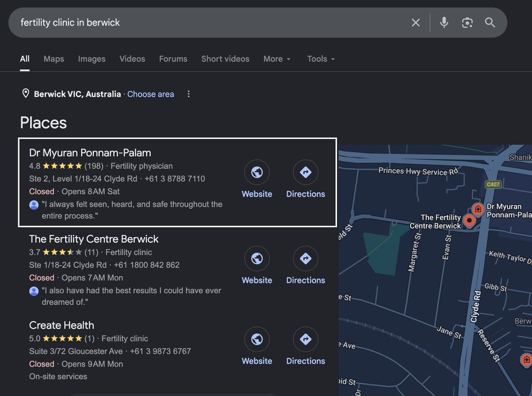Image resolution: width=532 pixels, height=396 pixels.
Task: Open the Dr Myuran Ponnam-Palam listing title
Action: (x=90, y=153)
